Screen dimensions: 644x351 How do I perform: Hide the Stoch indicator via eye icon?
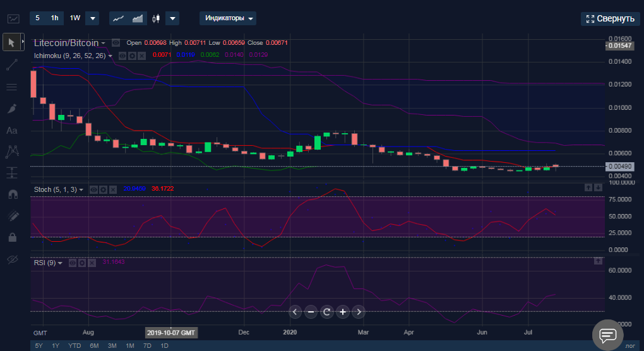coord(93,189)
